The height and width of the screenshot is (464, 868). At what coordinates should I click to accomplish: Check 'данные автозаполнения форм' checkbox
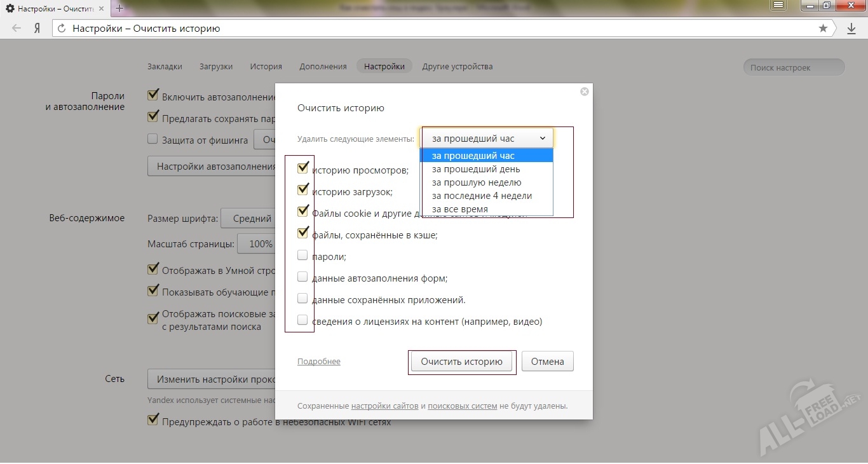[x=302, y=277]
